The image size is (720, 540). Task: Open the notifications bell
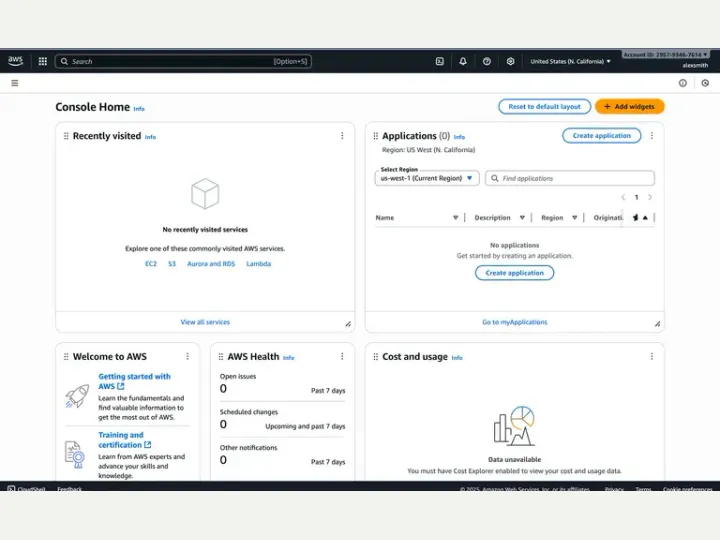tap(463, 61)
